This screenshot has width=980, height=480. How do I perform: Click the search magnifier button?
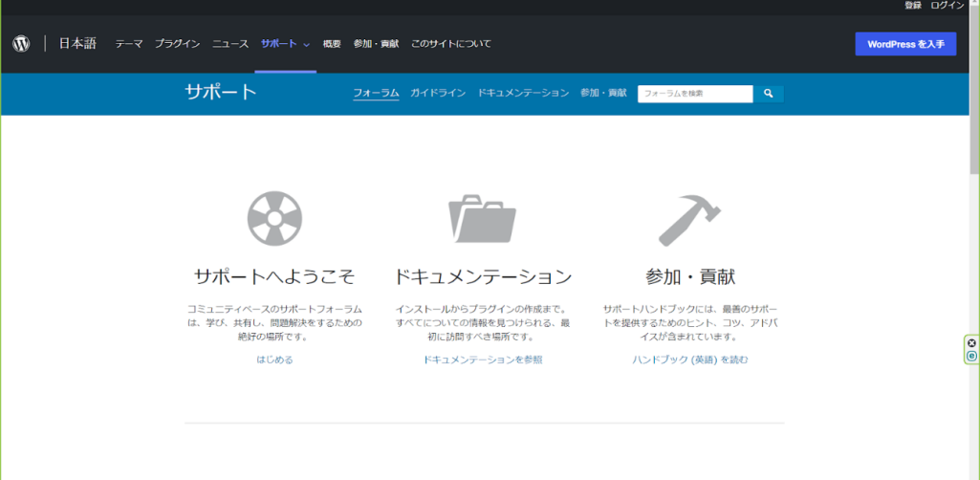[768, 94]
